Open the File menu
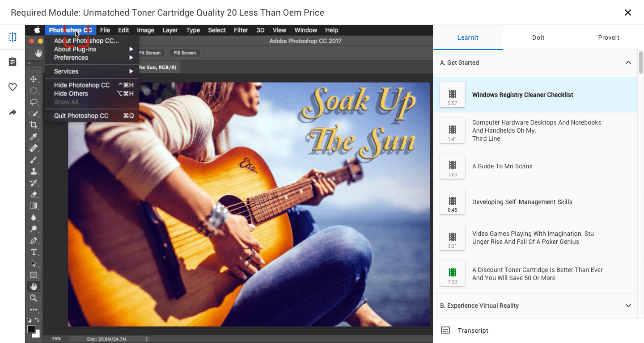This screenshot has width=644, height=343. [x=105, y=30]
